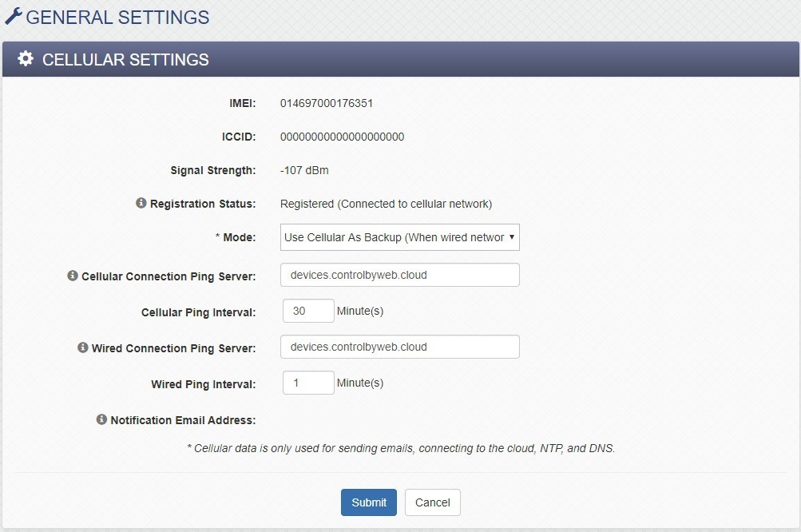Select the ICCID value text
This screenshot has width=801, height=532.
[x=342, y=137]
